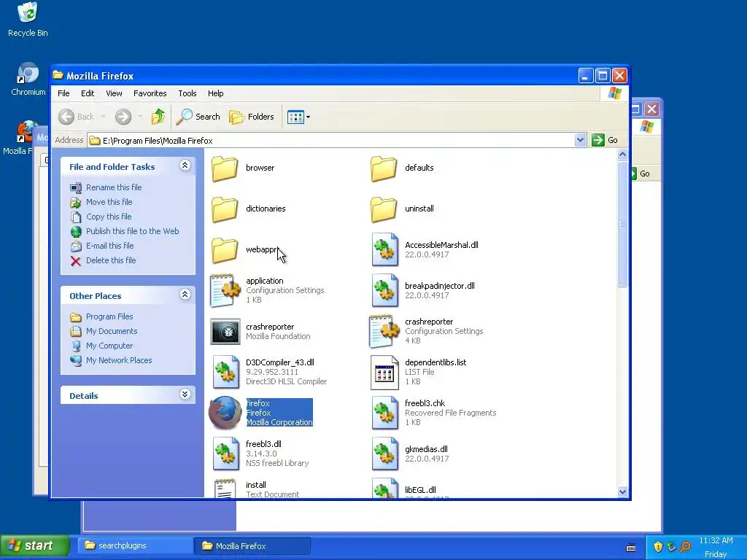Go to My Documents link
The image size is (747, 560).
click(x=104, y=331)
